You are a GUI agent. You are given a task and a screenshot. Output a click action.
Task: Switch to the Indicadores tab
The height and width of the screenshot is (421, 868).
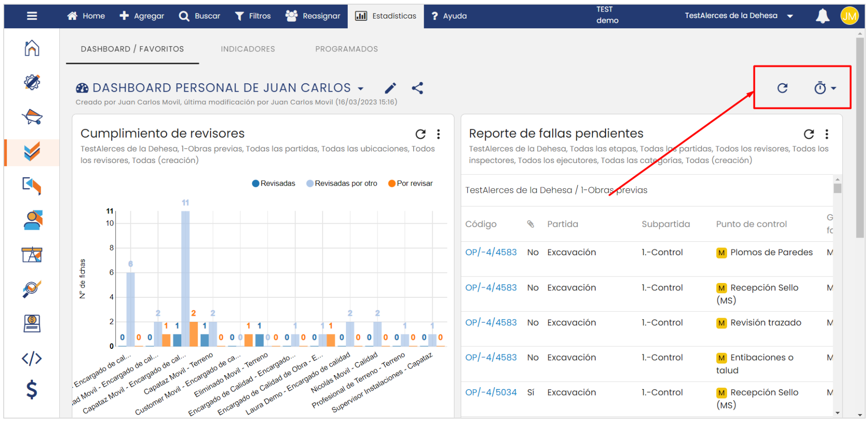pos(248,49)
